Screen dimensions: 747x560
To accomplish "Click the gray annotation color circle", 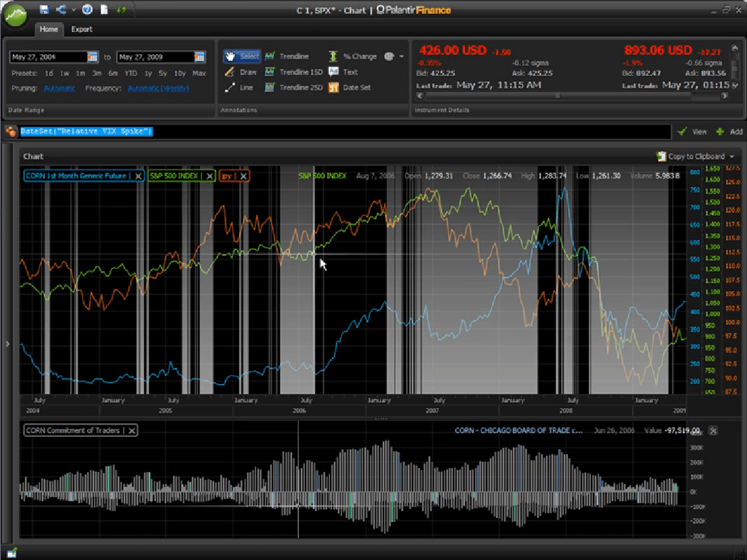I will tap(389, 56).
